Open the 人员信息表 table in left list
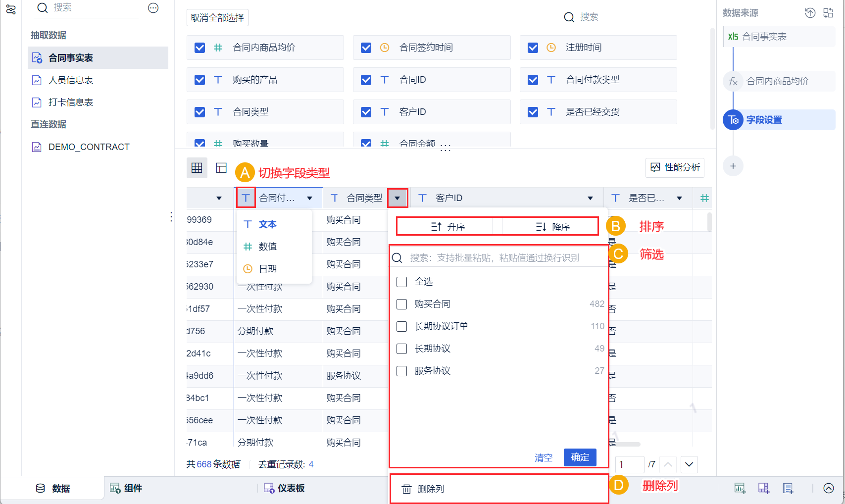 [x=98, y=80]
